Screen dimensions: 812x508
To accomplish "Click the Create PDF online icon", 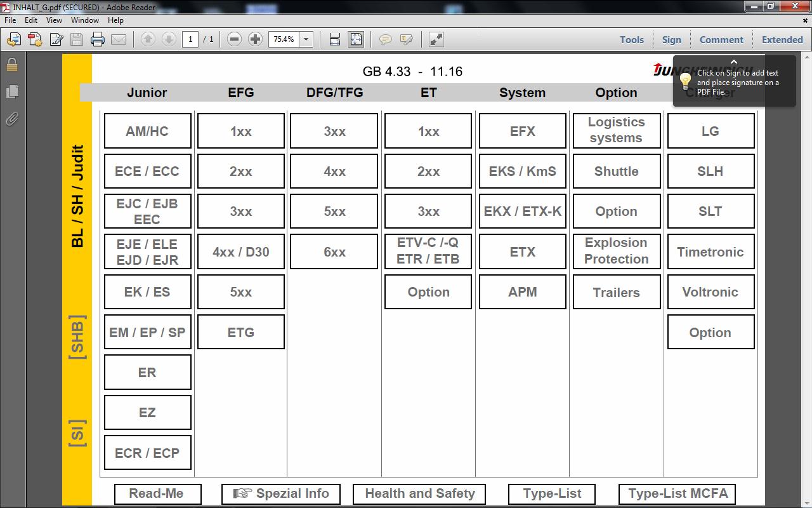I will pos(35,39).
